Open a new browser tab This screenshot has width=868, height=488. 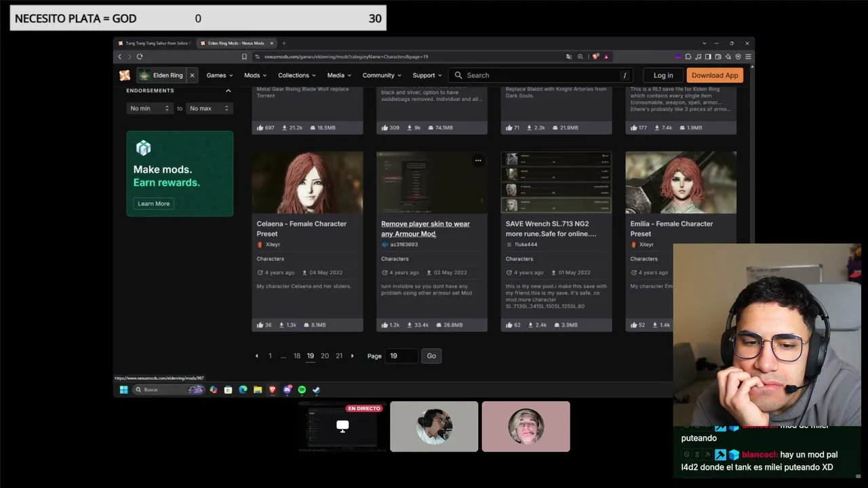(x=284, y=43)
